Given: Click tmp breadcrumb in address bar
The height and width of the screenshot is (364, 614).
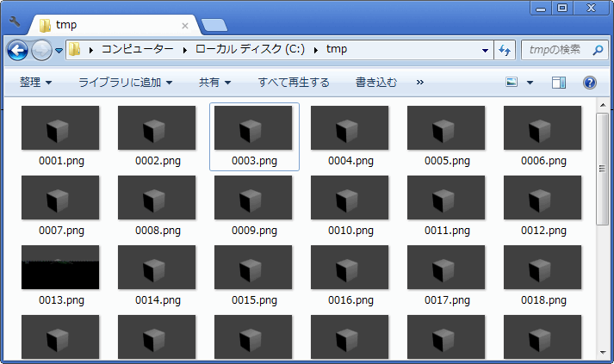Looking at the screenshot, I should [337, 49].
